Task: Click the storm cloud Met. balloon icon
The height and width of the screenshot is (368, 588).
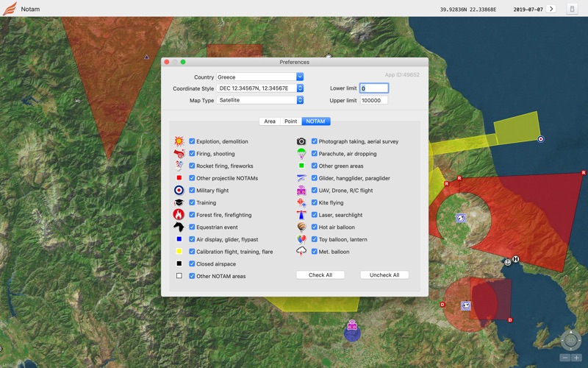Action: click(x=301, y=252)
